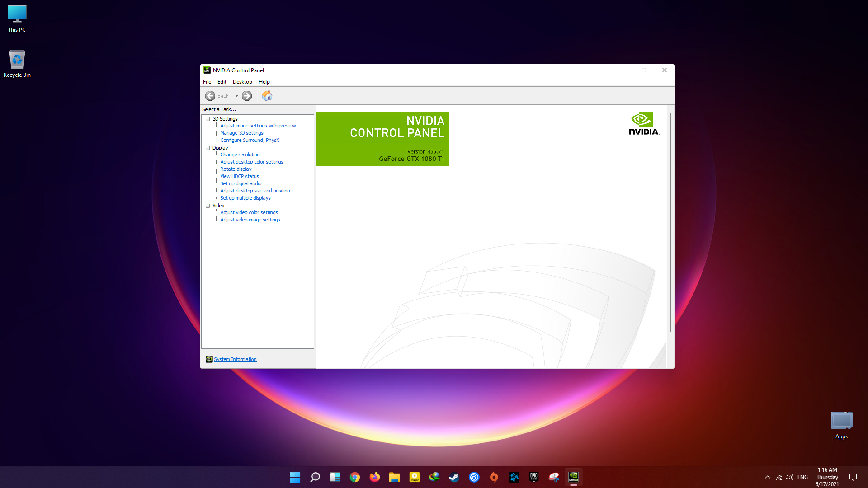Open taskbar Search

315,477
